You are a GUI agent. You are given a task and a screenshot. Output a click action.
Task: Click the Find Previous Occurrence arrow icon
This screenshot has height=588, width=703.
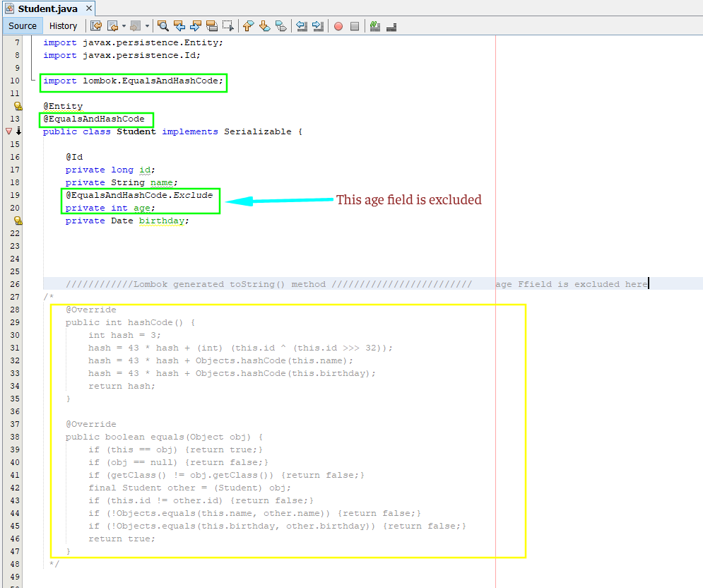(180, 25)
